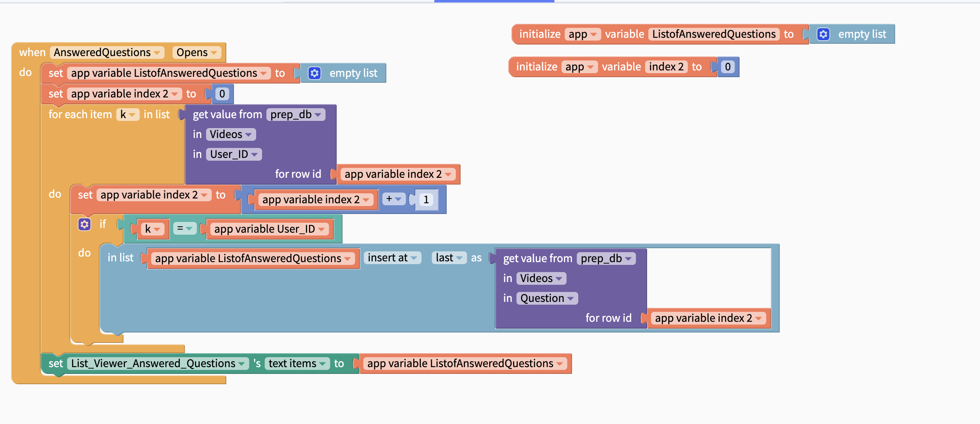Viewport: 980px width, 424px height.
Task: Open the loop variable k dropdown
Action: tap(128, 115)
